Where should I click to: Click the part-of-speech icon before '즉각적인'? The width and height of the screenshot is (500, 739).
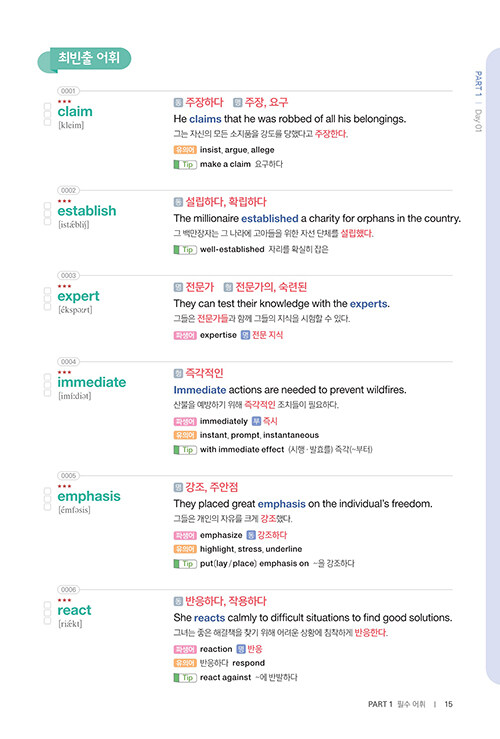178,373
